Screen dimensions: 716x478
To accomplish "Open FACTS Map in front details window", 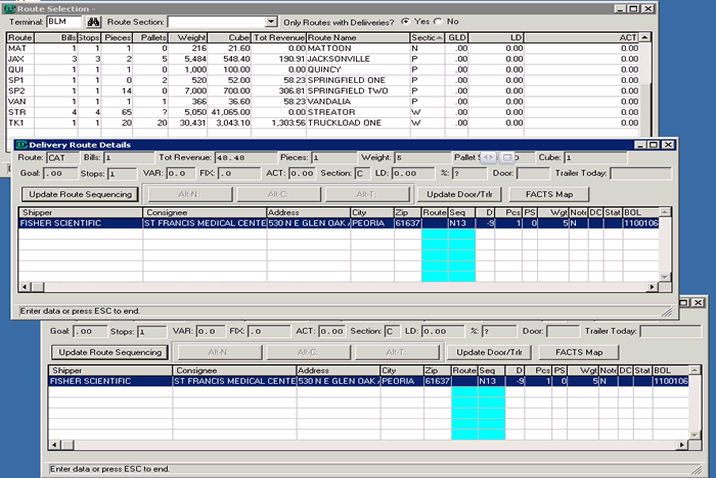I will [549, 194].
